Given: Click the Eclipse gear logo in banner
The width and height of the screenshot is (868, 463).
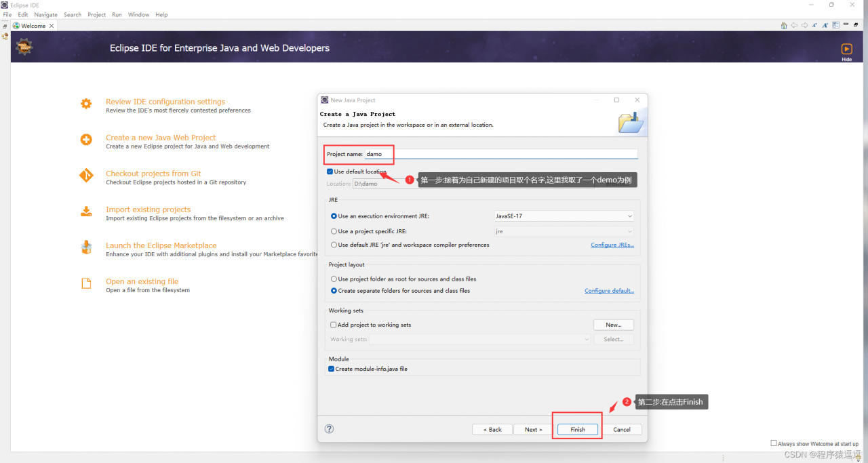Looking at the screenshot, I should [24, 47].
